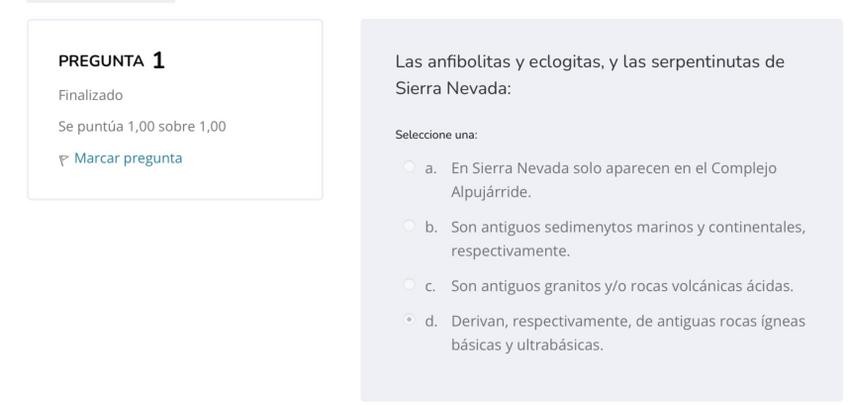Click the 'Se puntúa 1,00 sobre 1,00' score
Viewport: 848px width, 405px height.
point(142,126)
